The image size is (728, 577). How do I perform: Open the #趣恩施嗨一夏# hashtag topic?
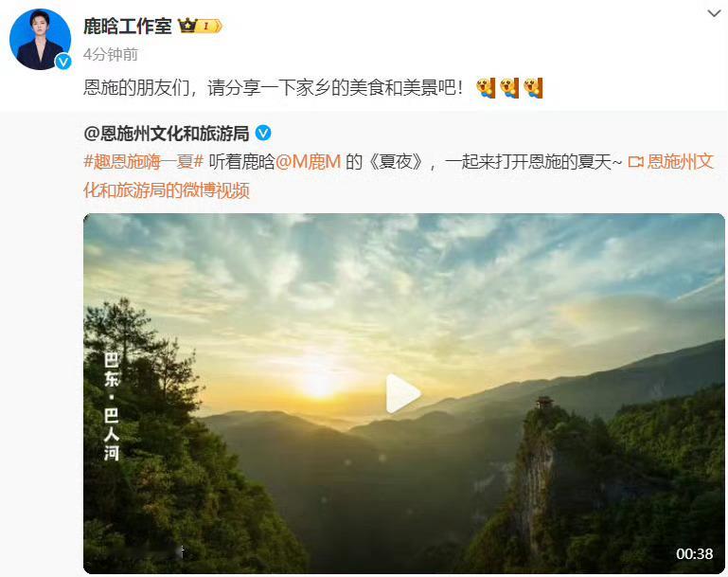144,162
